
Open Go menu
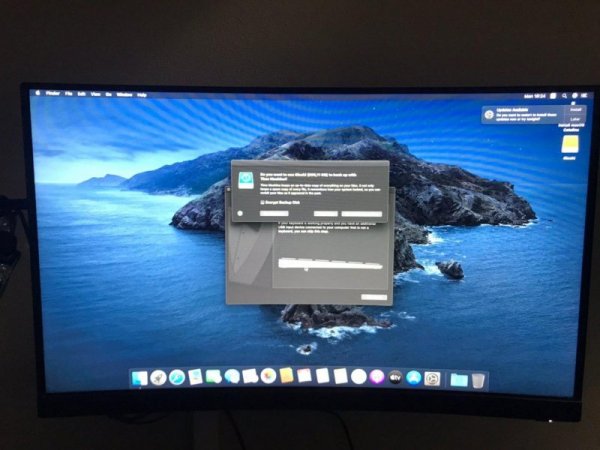coord(109,94)
